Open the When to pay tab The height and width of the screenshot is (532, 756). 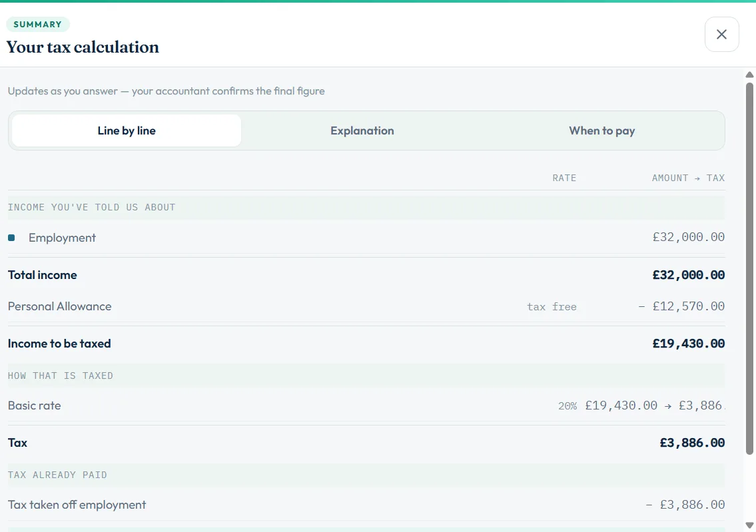pyautogui.click(x=601, y=131)
